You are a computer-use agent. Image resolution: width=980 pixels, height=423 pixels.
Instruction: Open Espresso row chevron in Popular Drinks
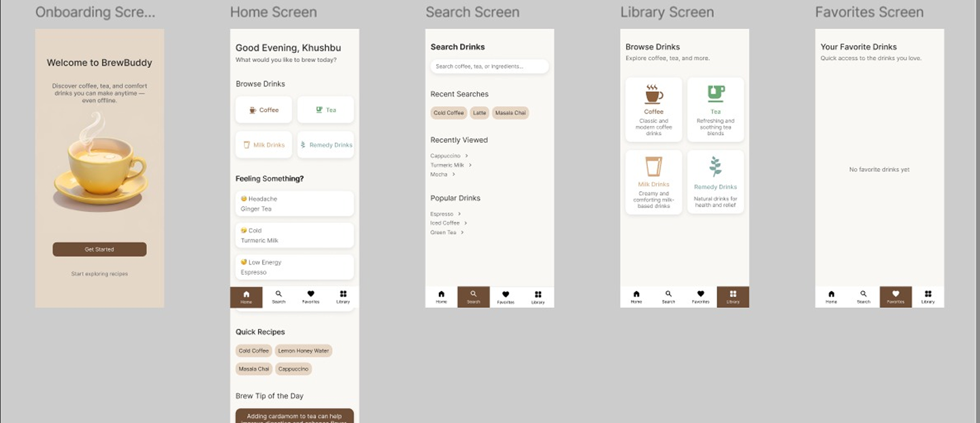pyautogui.click(x=459, y=214)
